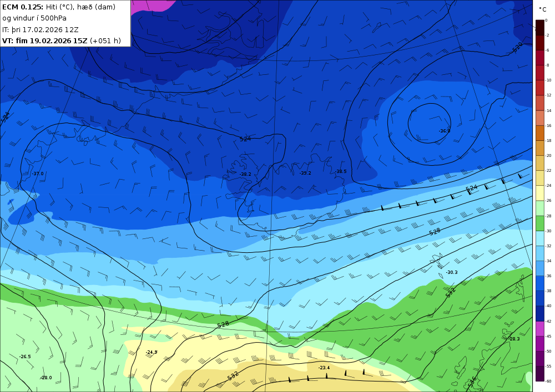Image resolution: width=555 pixels, height=392 pixels.
Task: Select the purple swatch between -45 and -50
Action: 540,344
